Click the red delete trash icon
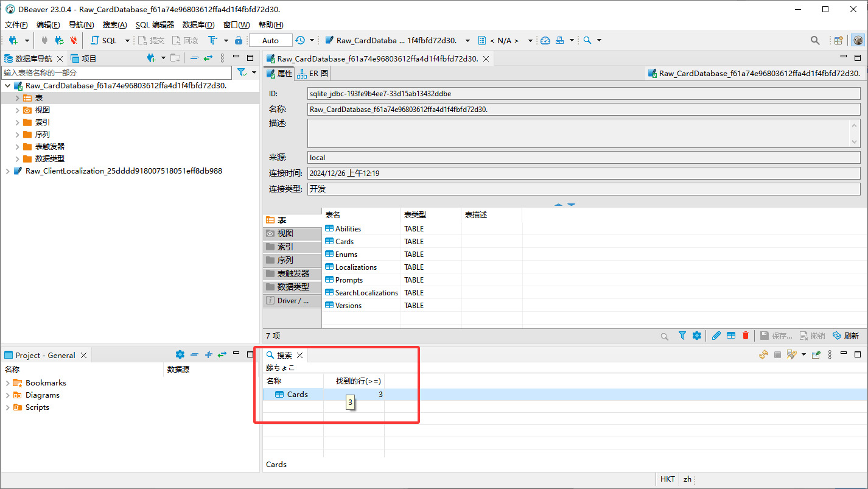The width and height of the screenshot is (868, 489). click(x=746, y=336)
